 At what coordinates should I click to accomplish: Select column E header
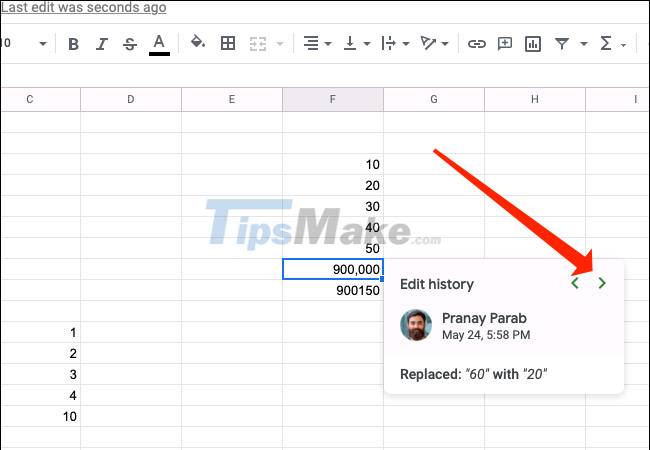coord(232,99)
